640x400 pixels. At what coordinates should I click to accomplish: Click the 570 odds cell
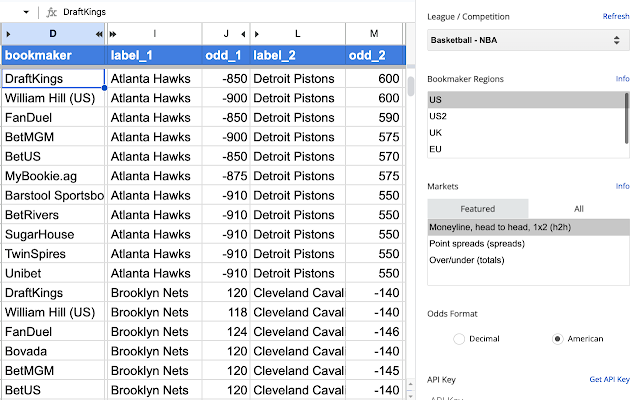[x=374, y=156]
